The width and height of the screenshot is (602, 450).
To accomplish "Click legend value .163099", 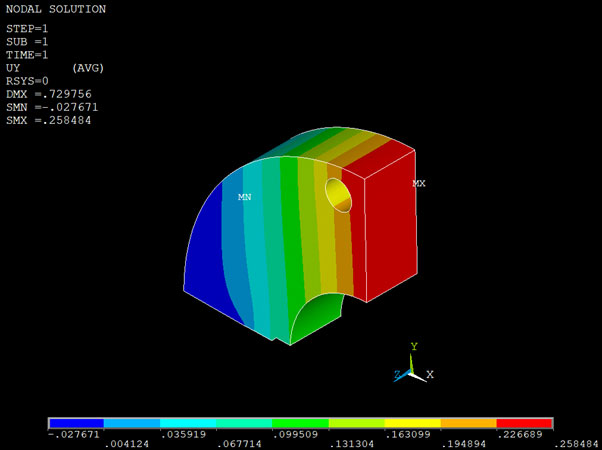I will coord(407,435).
